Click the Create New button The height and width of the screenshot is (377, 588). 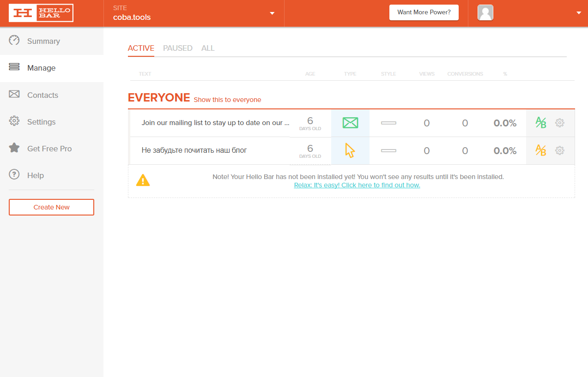point(51,207)
